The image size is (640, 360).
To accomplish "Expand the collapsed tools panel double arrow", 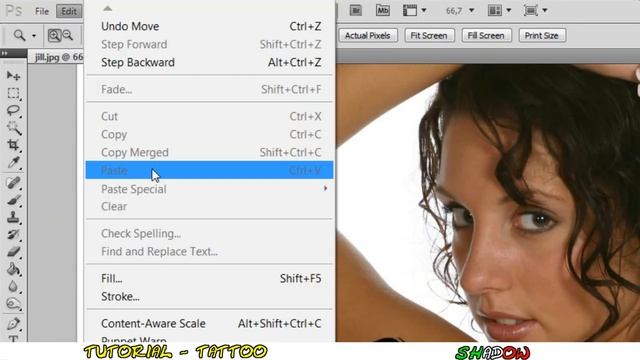I will (x=4, y=53).
